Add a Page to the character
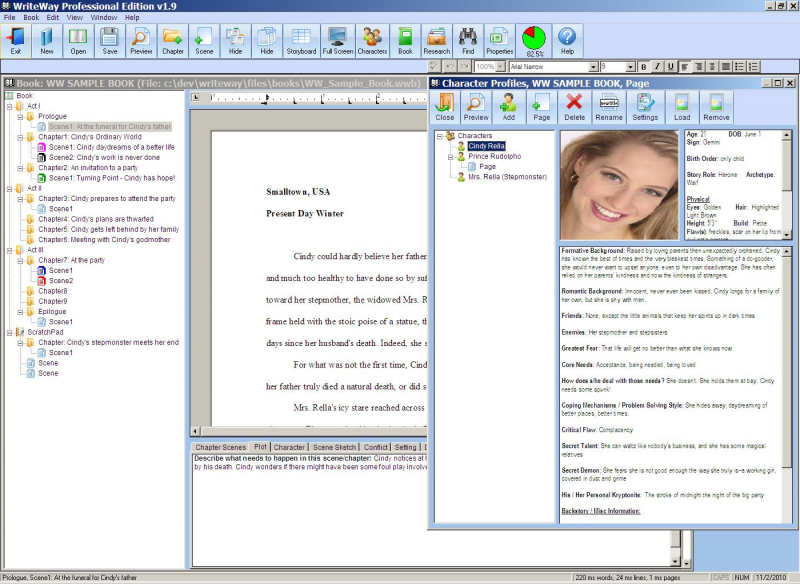800x584 pixels. click(x=541, y=107)
